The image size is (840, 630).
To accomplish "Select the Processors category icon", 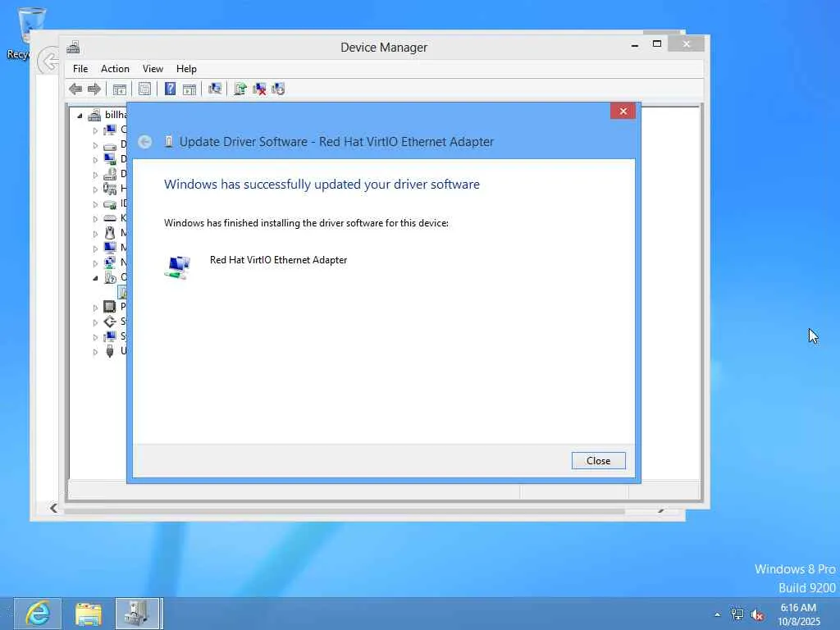I will coord(109,307).
